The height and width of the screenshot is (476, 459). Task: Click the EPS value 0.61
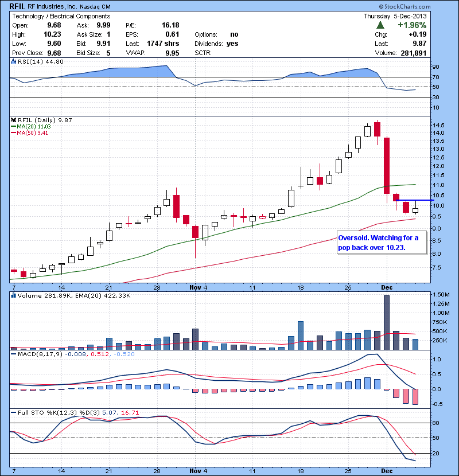[x=172, y=34]
